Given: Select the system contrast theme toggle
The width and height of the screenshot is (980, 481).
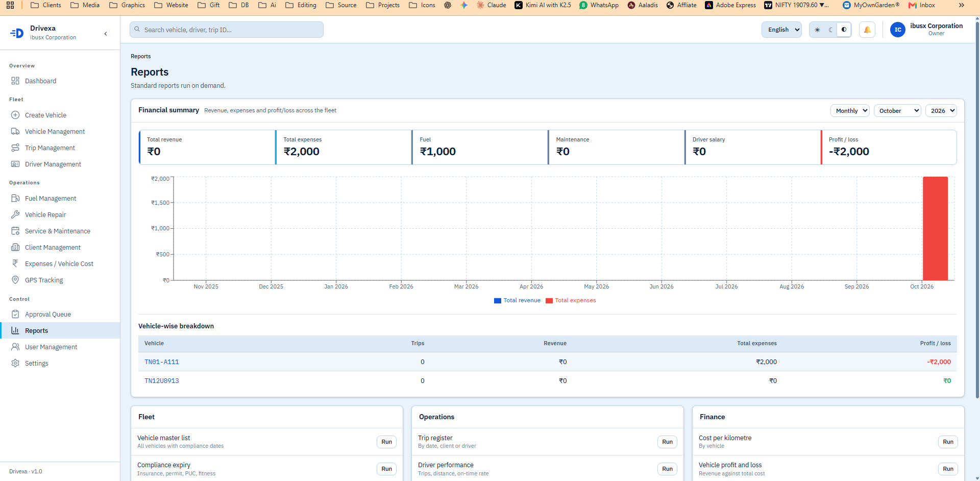Looking at the screenshot, I should click(x=844, y=30).
